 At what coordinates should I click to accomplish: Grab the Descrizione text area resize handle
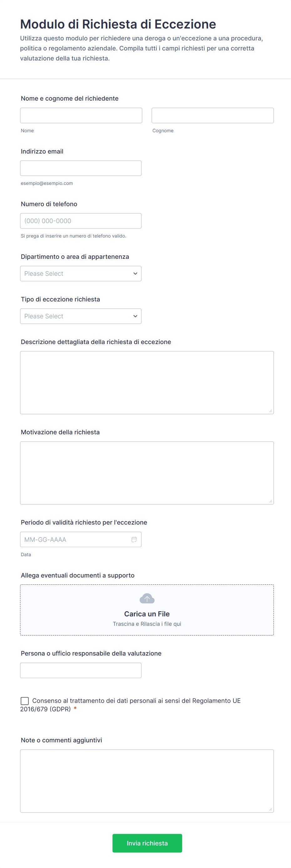tap(270, 411)
